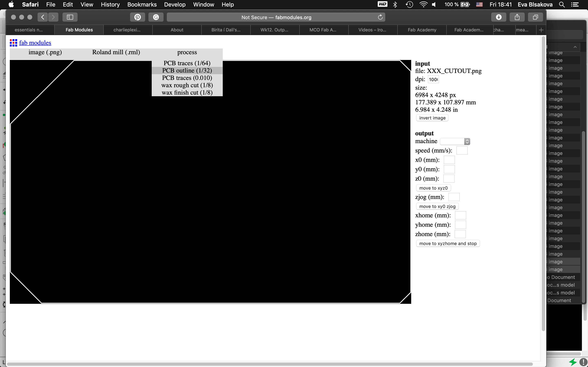
Task: Open the Roland mill (.rml) output menu
Action: click(x=116, y=52)
